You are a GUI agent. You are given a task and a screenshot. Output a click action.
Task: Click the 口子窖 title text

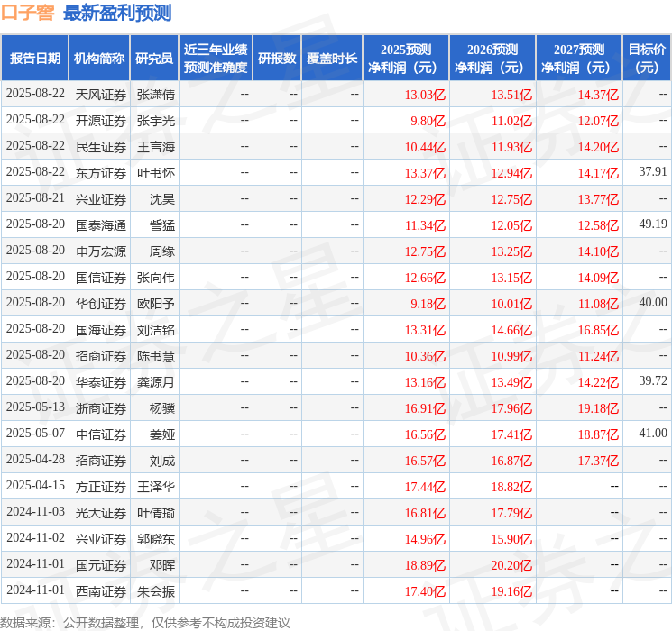pyautogui.click(x=28, y=13)
